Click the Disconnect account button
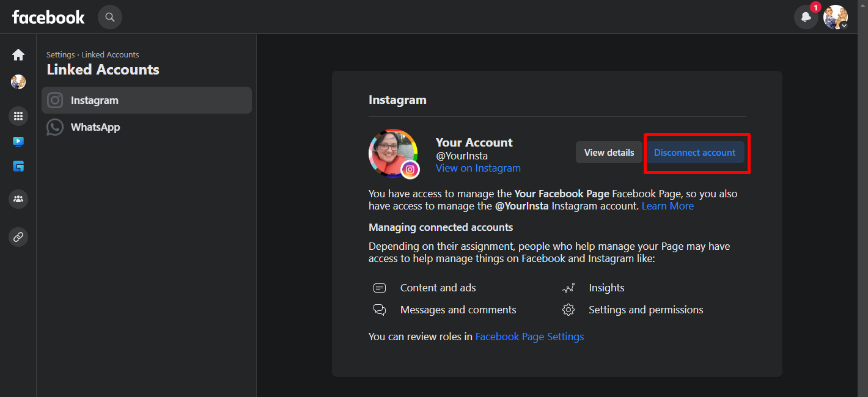The height and width of the screenshot is (397, 868). (694, 153)
